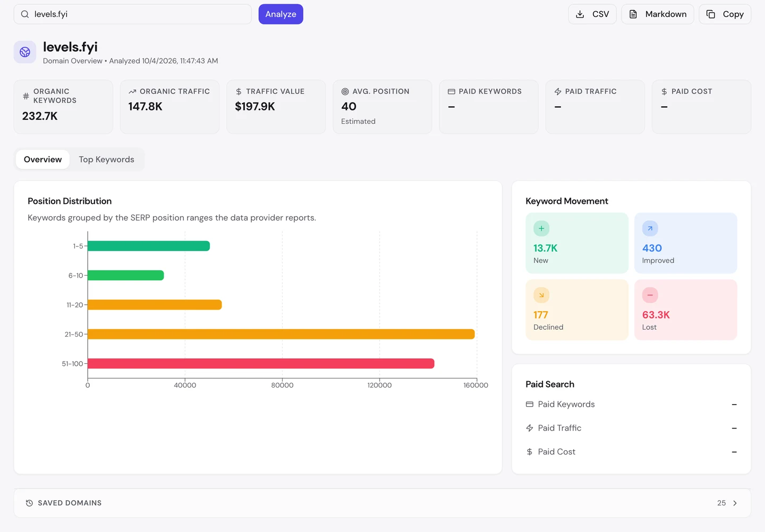
Task: Click the search magnifier icon
Action: [x=25, y=14]
